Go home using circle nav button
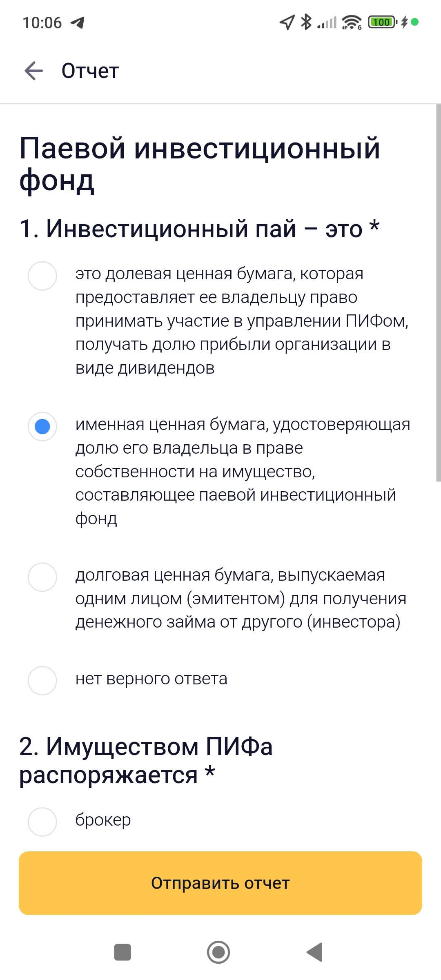 218,952
